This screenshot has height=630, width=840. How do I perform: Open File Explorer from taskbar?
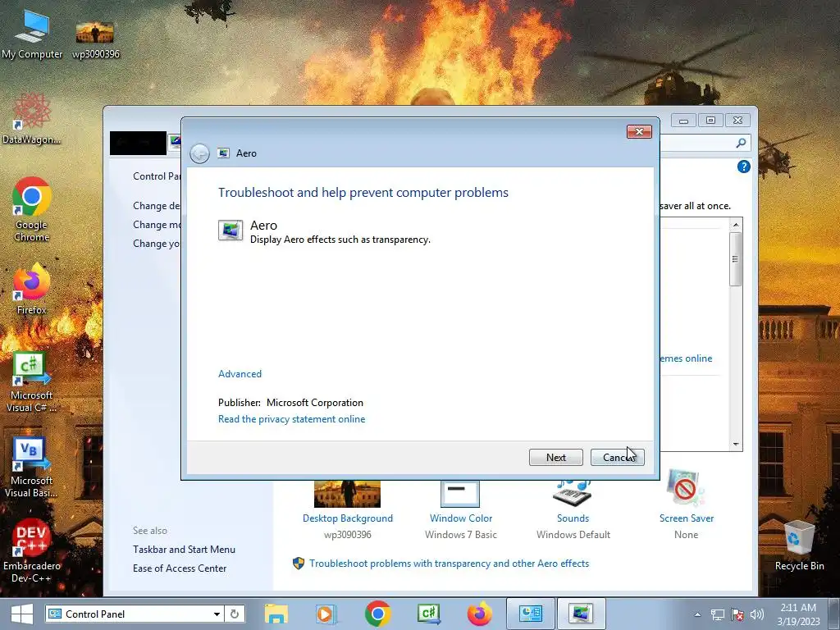[276, 614]
